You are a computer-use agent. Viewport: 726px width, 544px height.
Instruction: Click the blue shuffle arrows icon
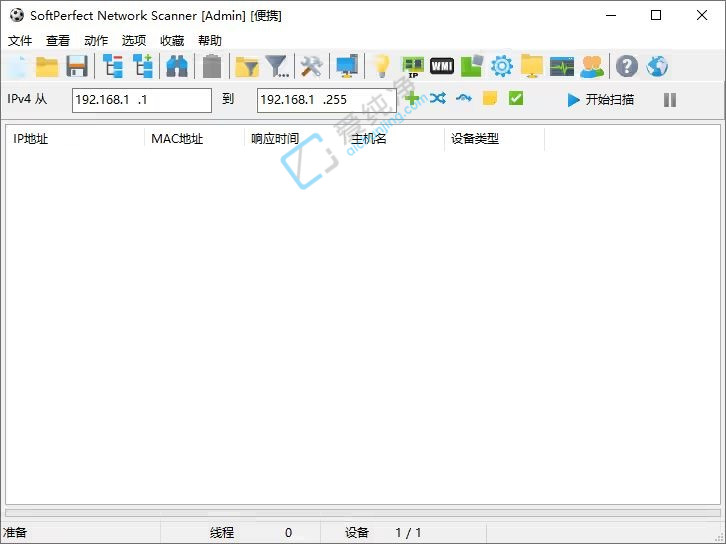pyautogui.click(x=438, y=98)
